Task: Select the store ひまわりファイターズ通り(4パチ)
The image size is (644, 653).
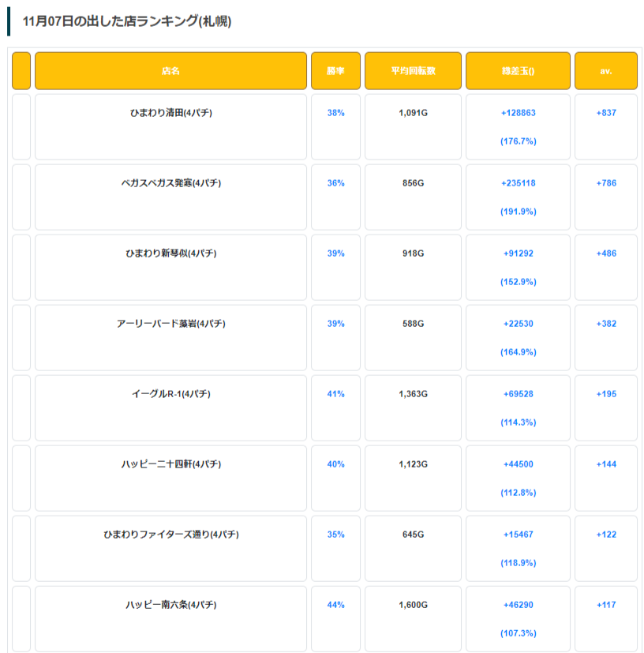Action: pos(171,535)
